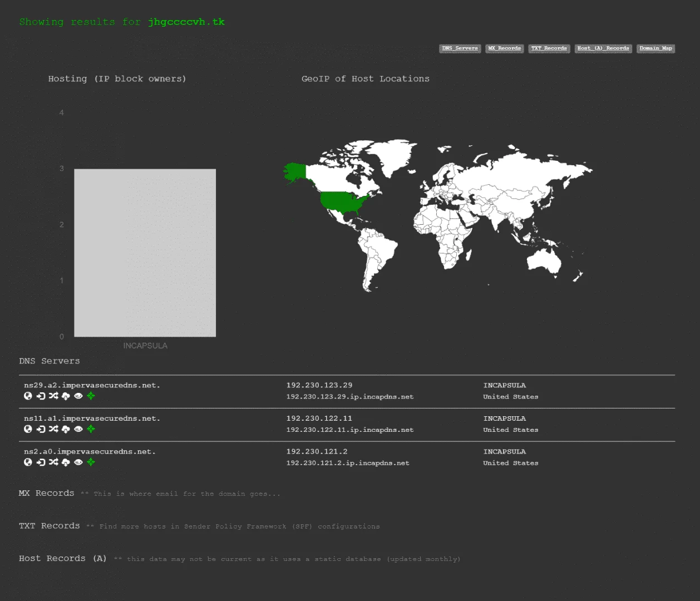Click the shuffle arrows icon under ns29.a2.impervasecuredns.net
Image resolution: width=700 pixels, height=601 pixels.
[x=53, y=396]
